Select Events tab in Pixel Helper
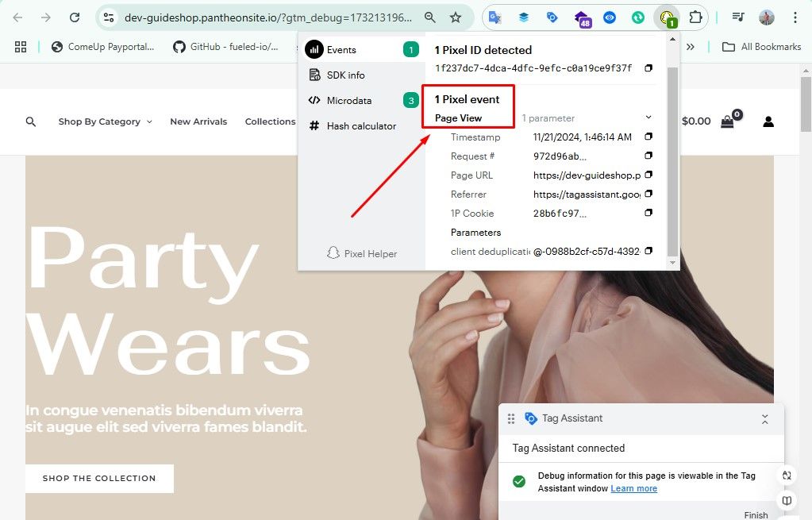 coord(361,50)
